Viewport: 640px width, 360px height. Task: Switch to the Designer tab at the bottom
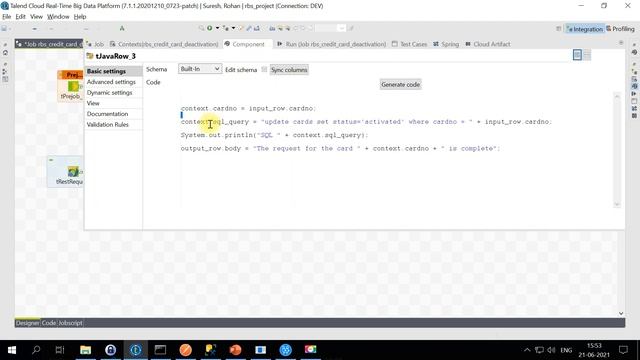[x=28, y=323]
